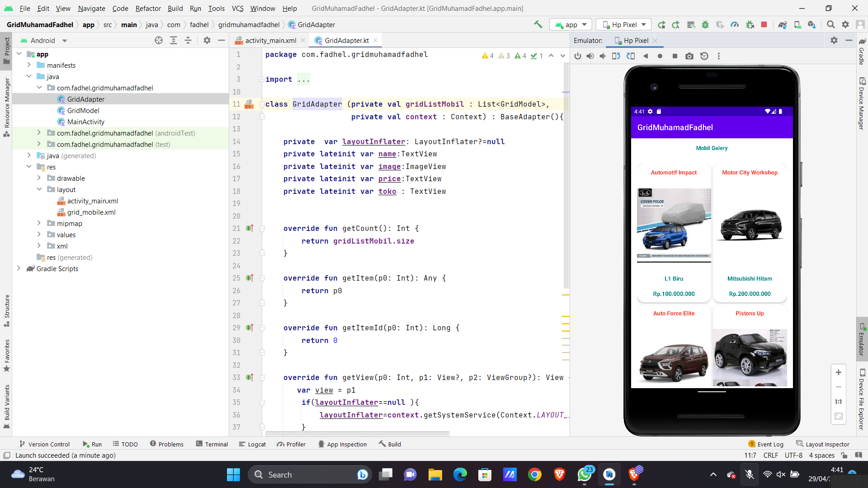Click Sync Project with Gradle Files icon

point(783,24)
